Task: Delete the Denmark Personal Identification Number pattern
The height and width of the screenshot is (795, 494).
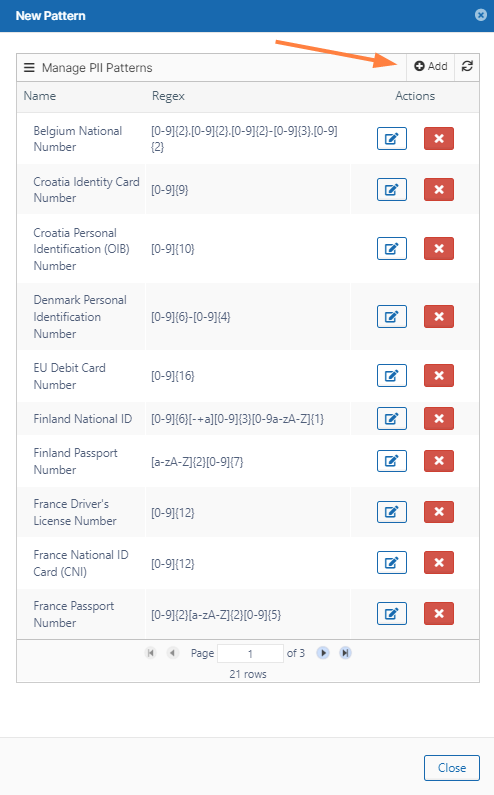Action: click(439, 317)
